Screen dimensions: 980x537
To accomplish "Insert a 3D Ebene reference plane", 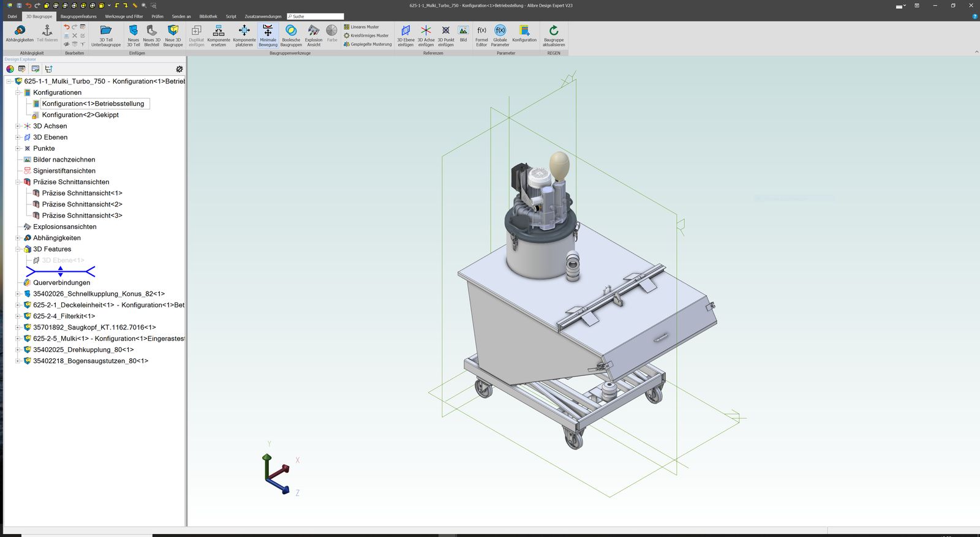I will click(405, 35).
